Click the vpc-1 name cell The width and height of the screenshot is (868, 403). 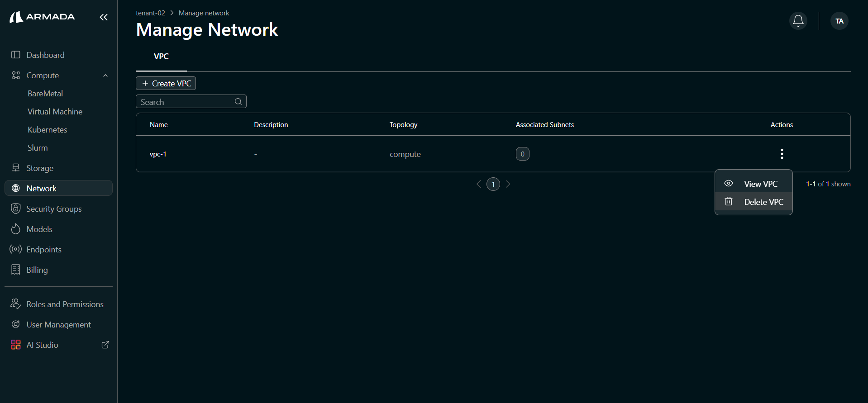158,154
